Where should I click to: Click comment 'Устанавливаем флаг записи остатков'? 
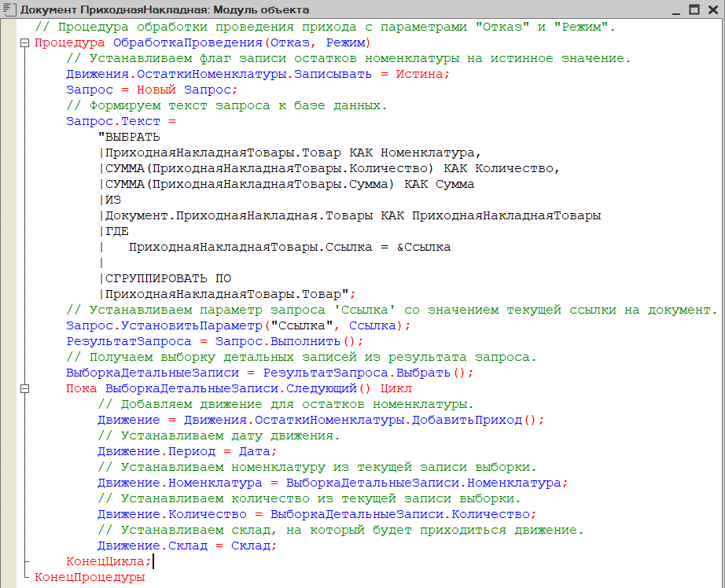point(348,59)
